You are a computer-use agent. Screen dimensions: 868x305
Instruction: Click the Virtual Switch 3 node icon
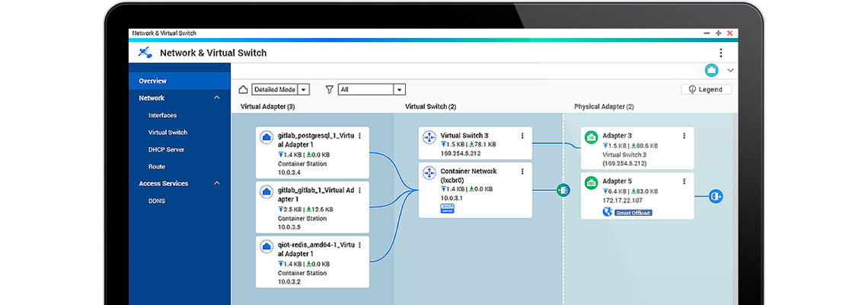pyautogui.click(x=429, y=137)
